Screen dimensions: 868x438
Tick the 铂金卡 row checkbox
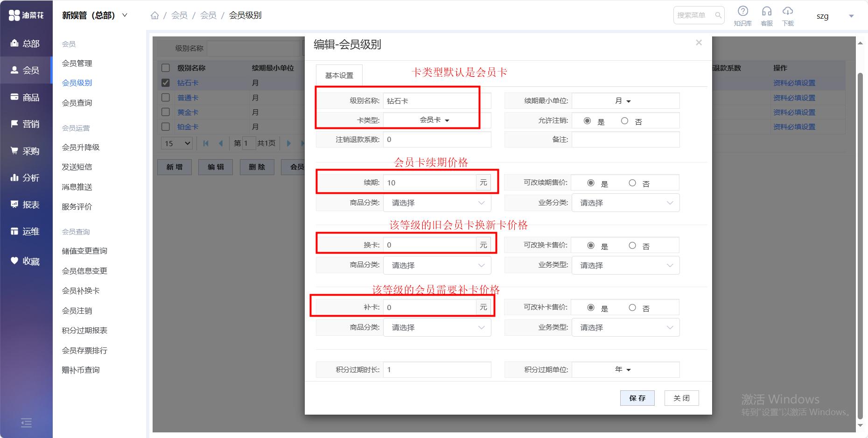pos(165,127)
